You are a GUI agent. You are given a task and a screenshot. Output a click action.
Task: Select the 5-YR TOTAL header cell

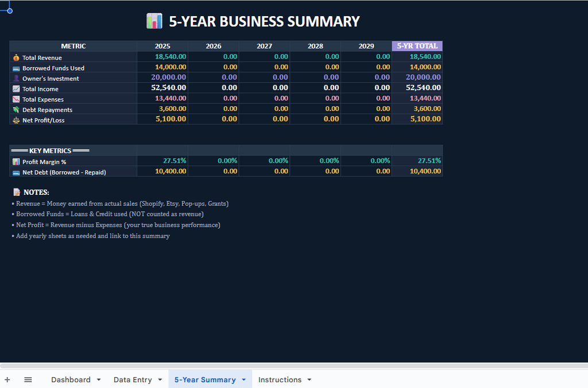pos(417,46)
